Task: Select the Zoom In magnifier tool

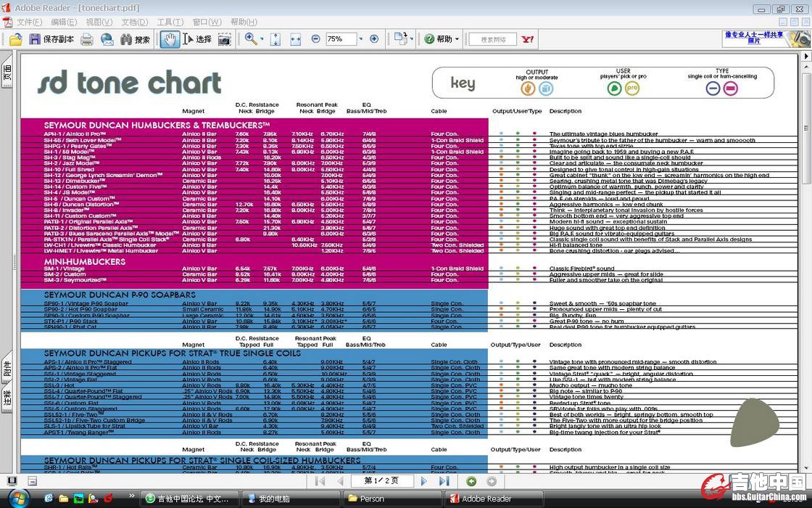Action: point(251,39)
